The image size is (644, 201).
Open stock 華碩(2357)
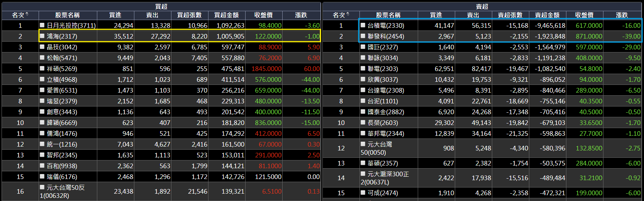click(383, 163)
